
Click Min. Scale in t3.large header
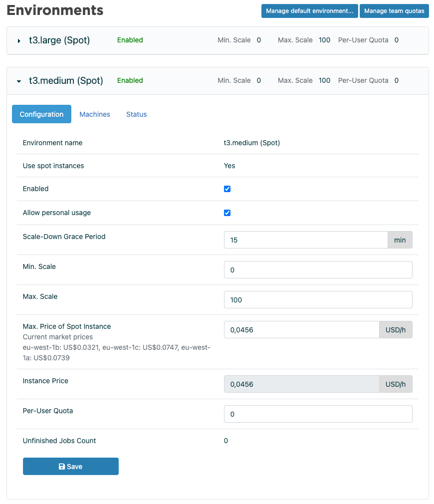239,40
